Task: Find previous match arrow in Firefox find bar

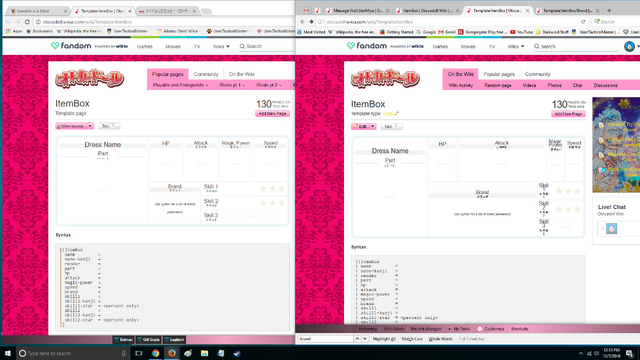Action: coord(357,339)
